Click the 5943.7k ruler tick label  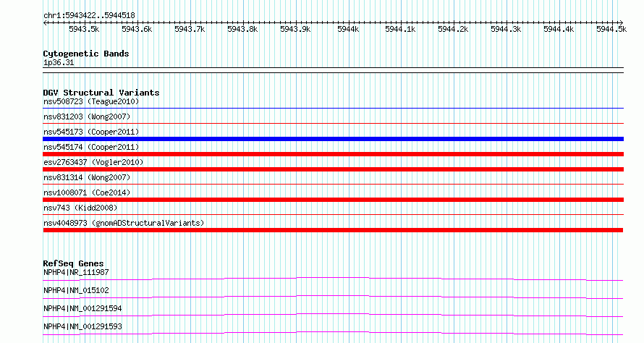click(190, 29)
